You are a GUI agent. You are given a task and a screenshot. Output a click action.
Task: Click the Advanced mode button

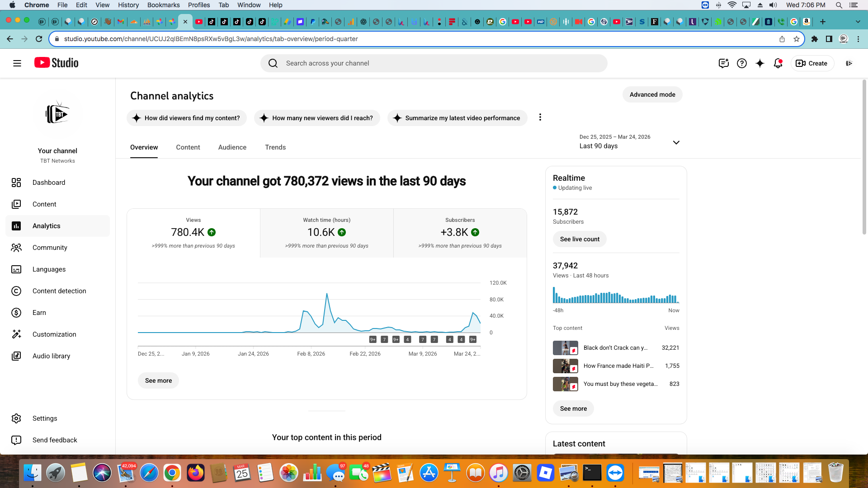(x=652, y=94)
